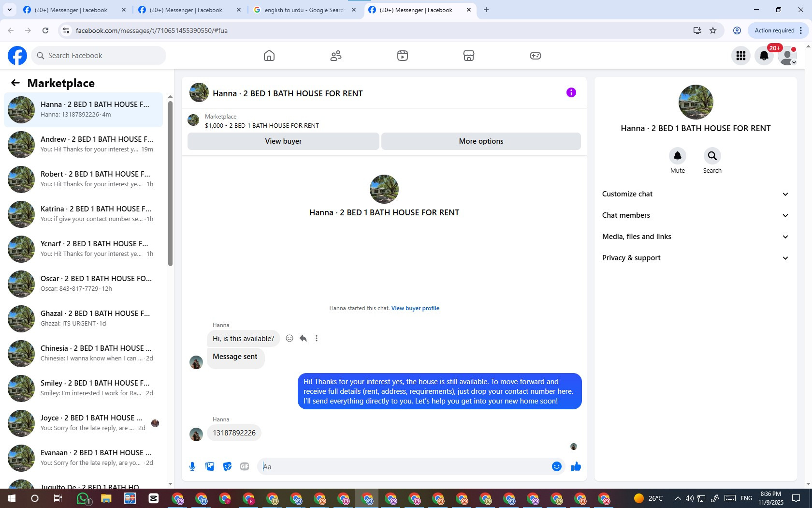This screenshot has height=508, width=812.
Task: Open the Windows Start menu
Action: click(x=12, y=498)
